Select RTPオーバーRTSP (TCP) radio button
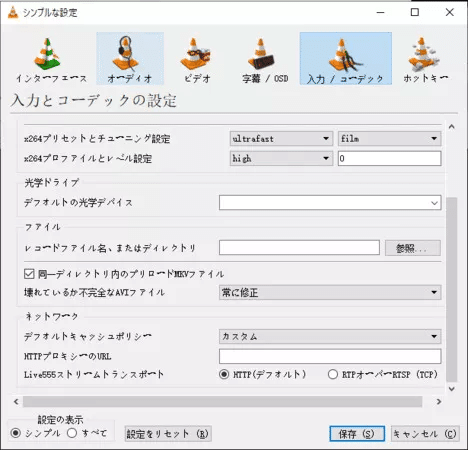Viewport: 468px width, 450px height. click(333, 374)
